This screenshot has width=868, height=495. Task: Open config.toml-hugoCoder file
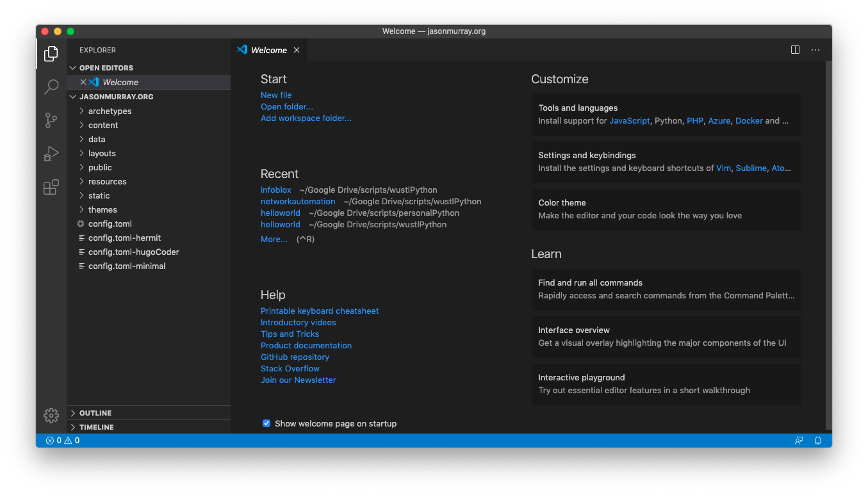pos(149,252)
